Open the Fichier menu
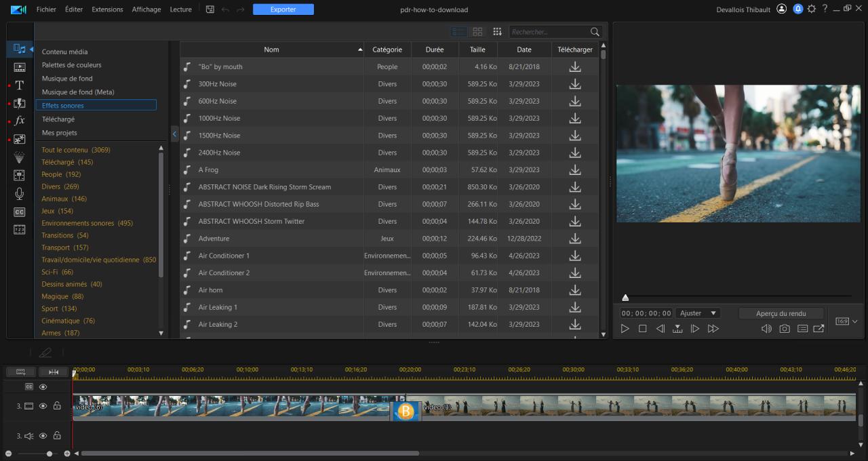Screen dimensions: 868x461 point(46,9)
